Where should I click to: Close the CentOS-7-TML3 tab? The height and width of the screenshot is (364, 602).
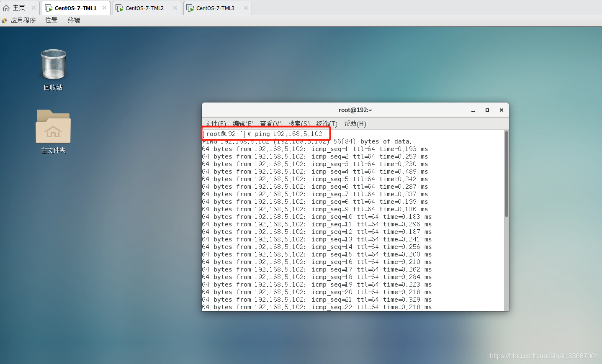click(246, 8)
